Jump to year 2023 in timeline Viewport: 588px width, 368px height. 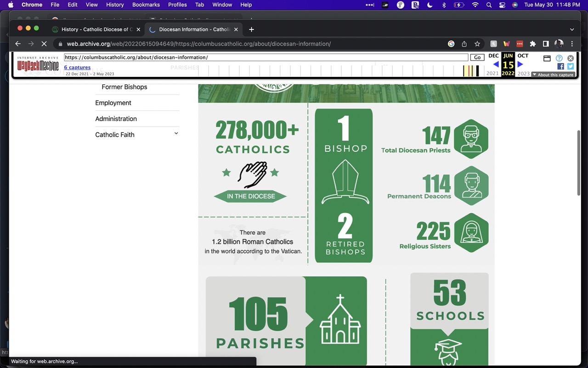point(524,74)
